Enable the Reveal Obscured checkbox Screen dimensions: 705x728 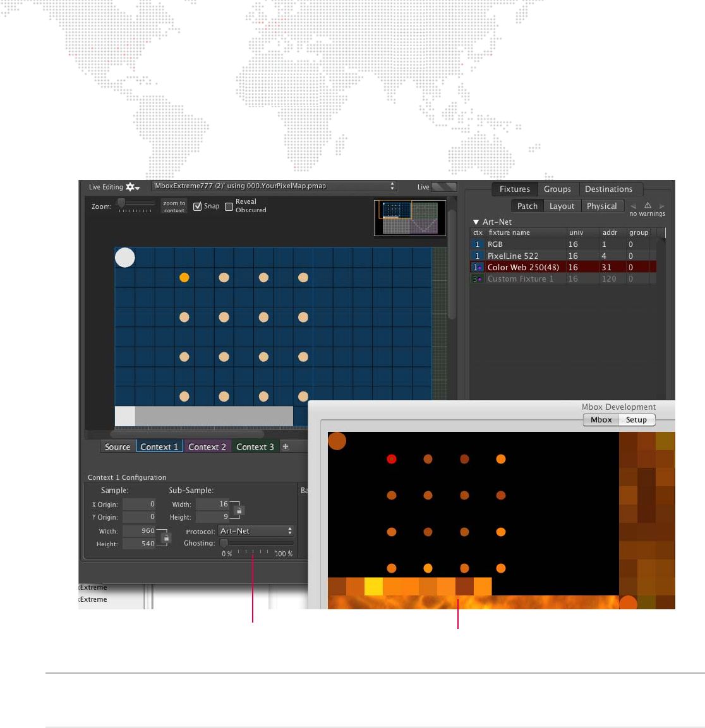point(229,206)
